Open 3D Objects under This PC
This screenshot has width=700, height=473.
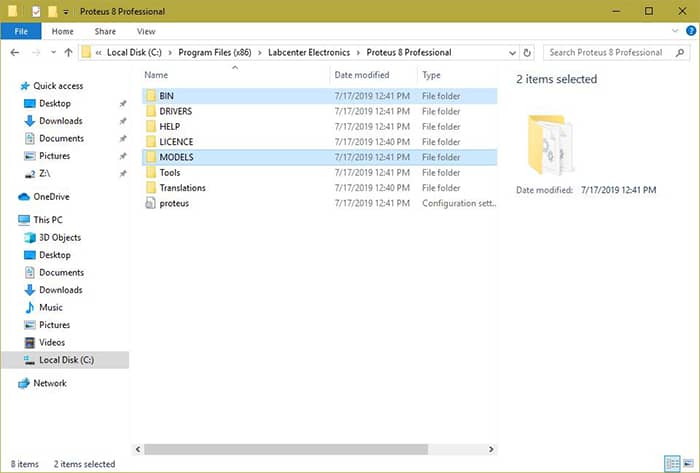(x=53, y=237)
